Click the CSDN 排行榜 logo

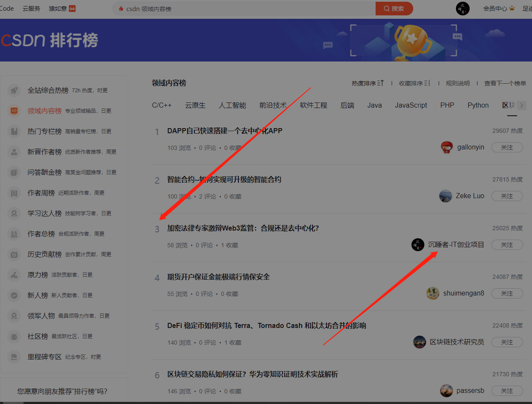(49, 40)
